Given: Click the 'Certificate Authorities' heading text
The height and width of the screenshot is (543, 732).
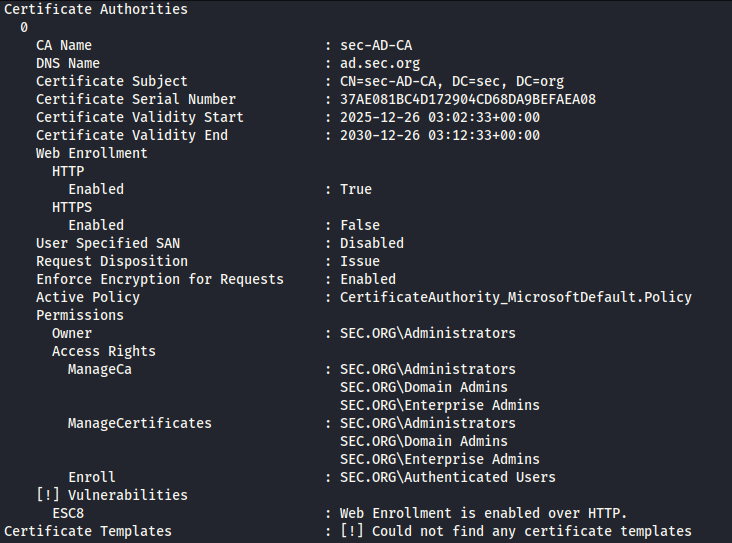Looking at the screenshot, I should click(96, 9).
